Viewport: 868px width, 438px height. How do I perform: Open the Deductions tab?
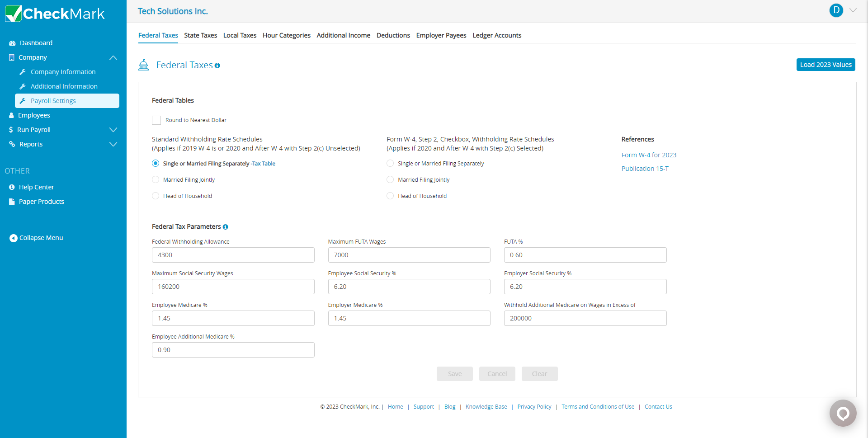click(x=393, y=35)
